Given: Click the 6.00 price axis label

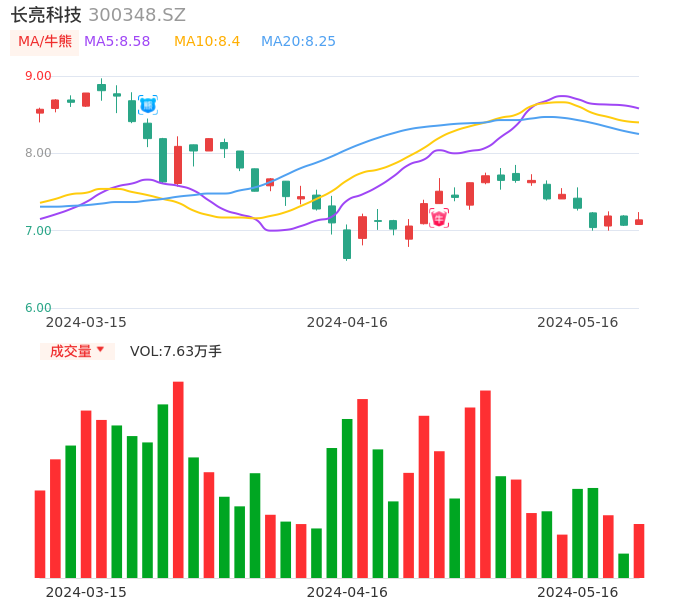Looking at the screenshot, I should 38,308.
